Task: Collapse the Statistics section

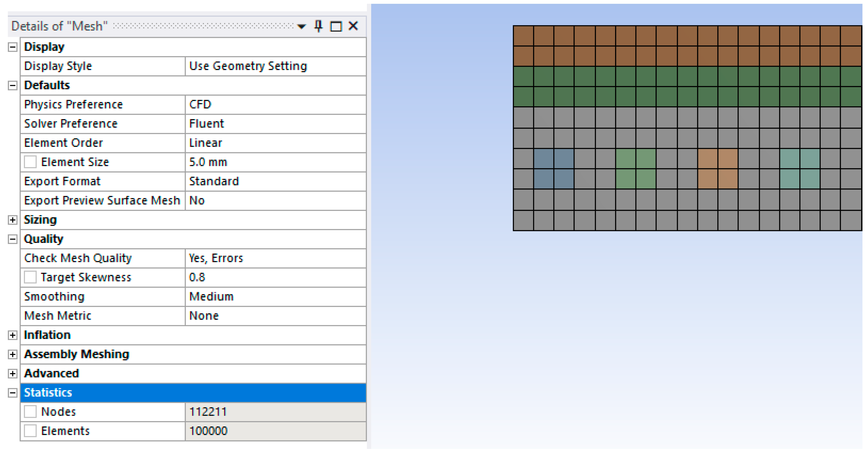Action: (x=12, y=393)
